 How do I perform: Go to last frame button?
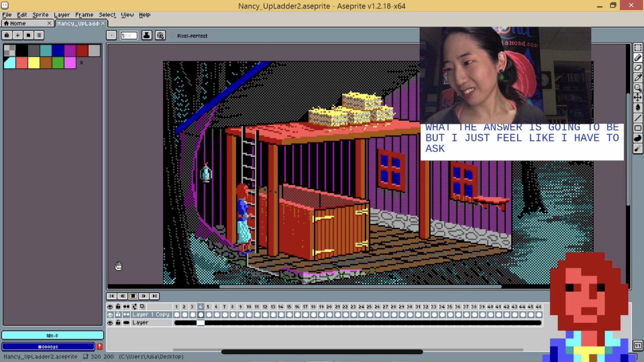pos(155,296)
